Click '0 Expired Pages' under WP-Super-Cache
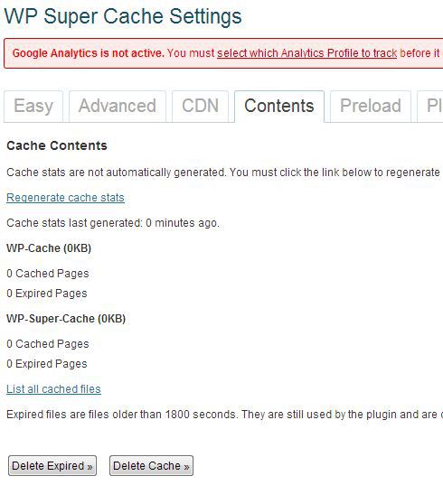Viewport: 443px width, 504px height. pyautogui.click(x=47, y=364)
